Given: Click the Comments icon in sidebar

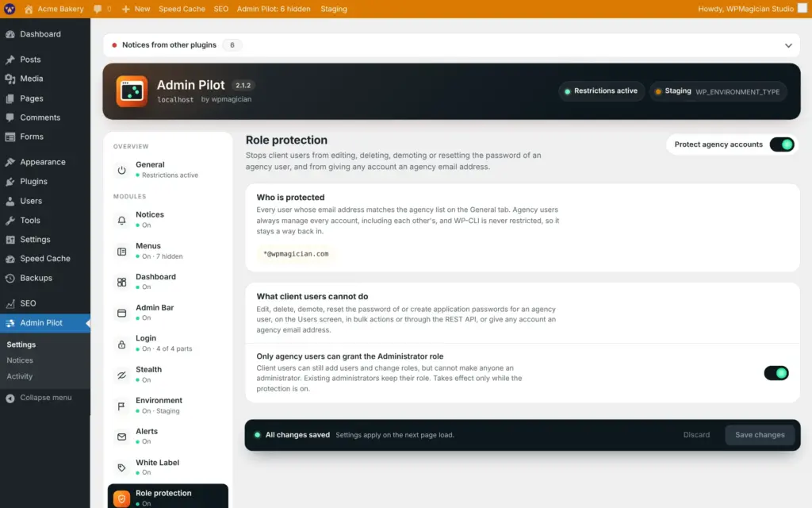Looking at the screenshot, I should [10, 117].
